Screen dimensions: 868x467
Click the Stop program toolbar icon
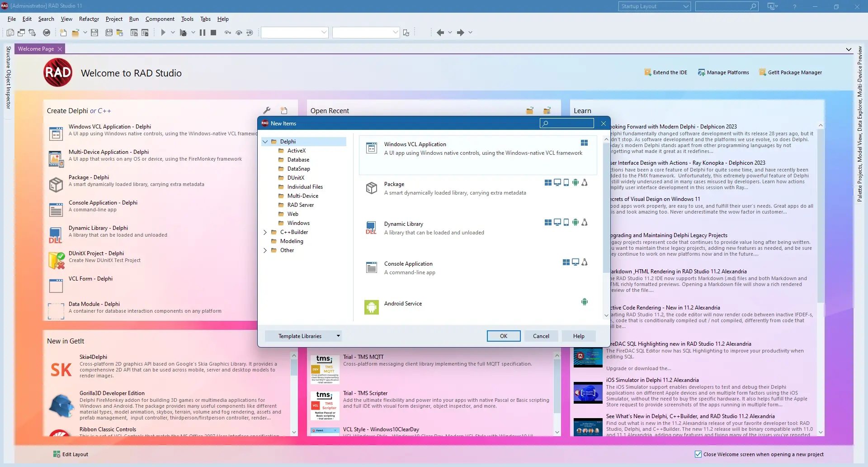tap(213, 33)
